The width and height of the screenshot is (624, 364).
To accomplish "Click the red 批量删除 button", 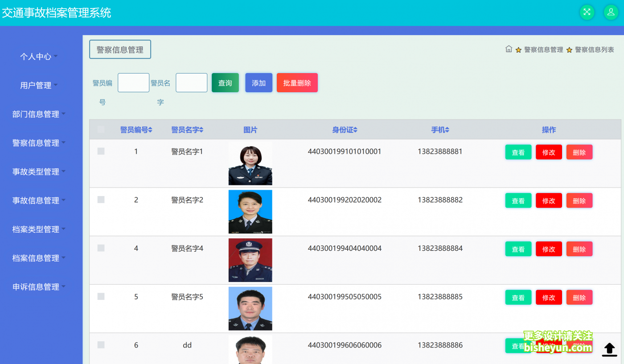I will [297, 82].
